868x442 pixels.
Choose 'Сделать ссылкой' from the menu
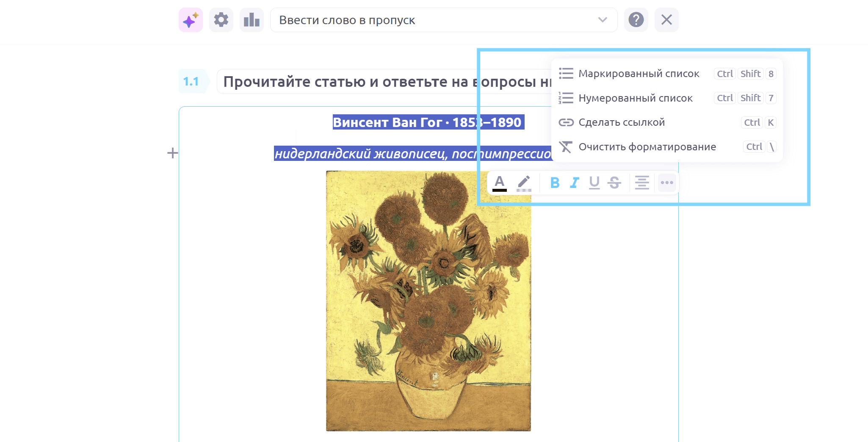(x=667, y=122)
